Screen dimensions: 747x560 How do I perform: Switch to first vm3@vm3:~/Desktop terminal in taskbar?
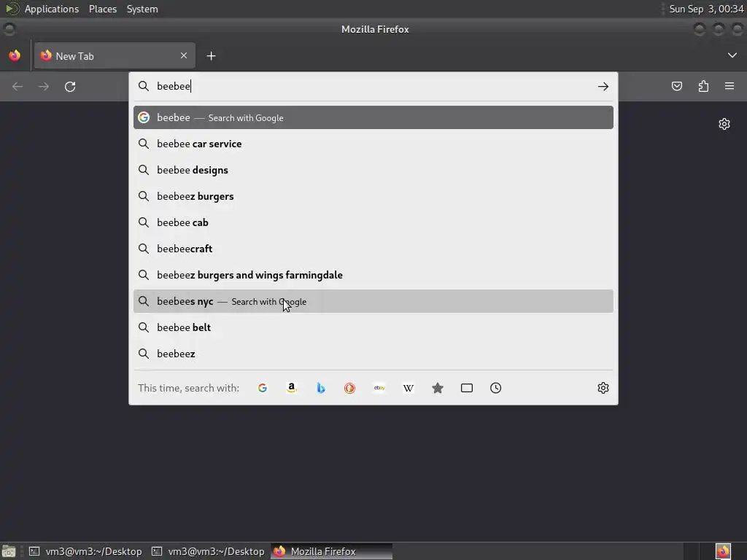point(86,551)
